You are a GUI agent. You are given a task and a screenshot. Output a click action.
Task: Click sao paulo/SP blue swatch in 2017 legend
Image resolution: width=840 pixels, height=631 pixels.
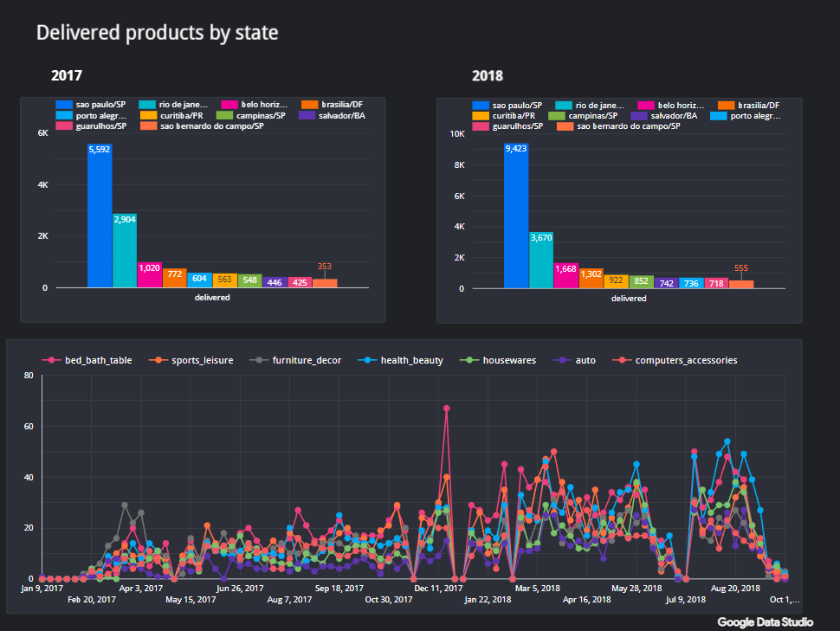click(x=63, y=105)
